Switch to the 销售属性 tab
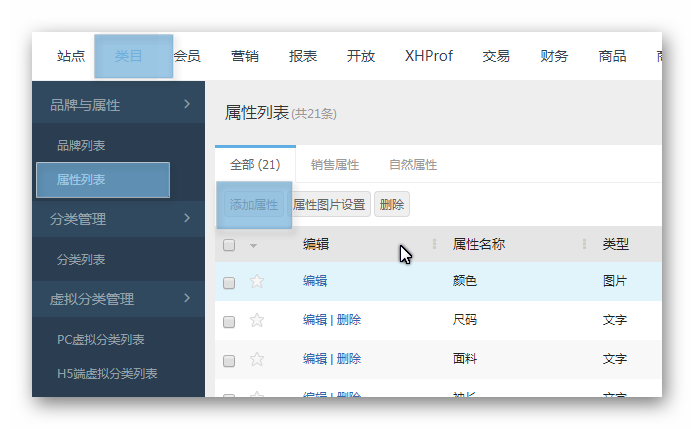The height and width of the screenshot is (429, 694). point(335,165)
